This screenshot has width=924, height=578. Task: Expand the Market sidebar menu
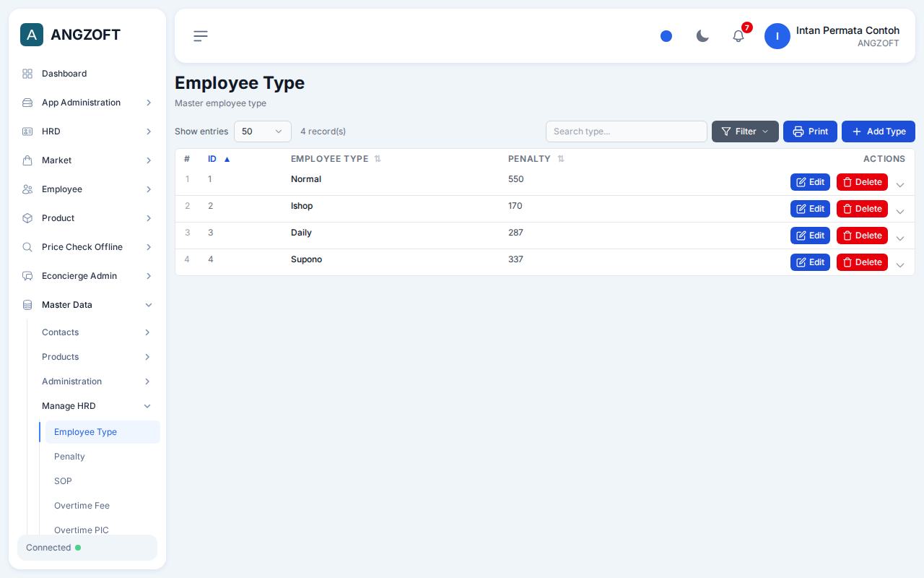pos(87,160)
